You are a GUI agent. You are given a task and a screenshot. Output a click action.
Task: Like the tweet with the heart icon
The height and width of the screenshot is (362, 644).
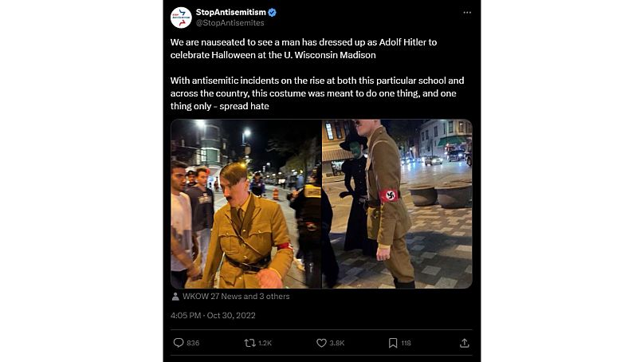(x=321, y=343)
